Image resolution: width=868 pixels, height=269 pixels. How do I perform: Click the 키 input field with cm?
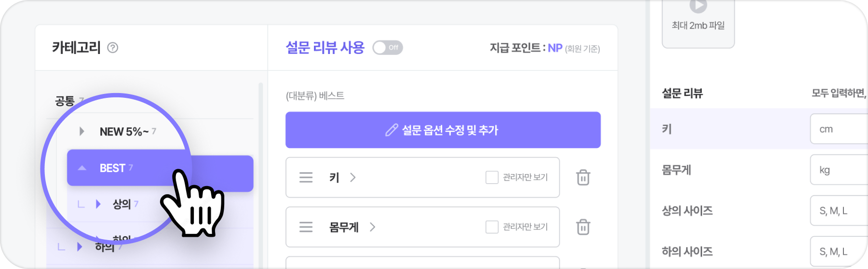pos(839,129)
